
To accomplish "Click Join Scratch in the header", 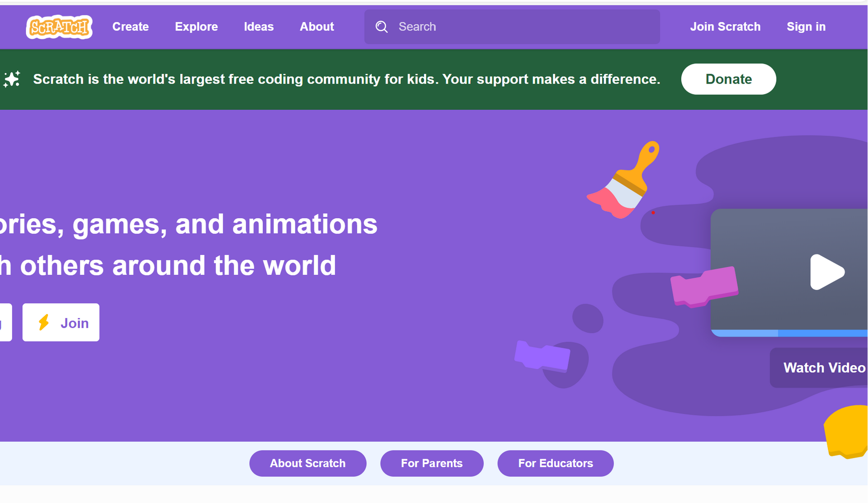I will pos(725,27).
